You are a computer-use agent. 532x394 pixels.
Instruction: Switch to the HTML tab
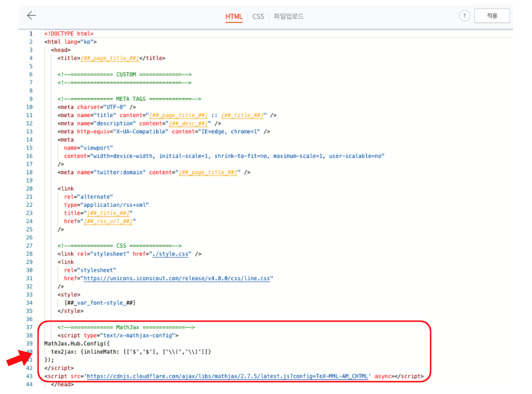(234, 16)
